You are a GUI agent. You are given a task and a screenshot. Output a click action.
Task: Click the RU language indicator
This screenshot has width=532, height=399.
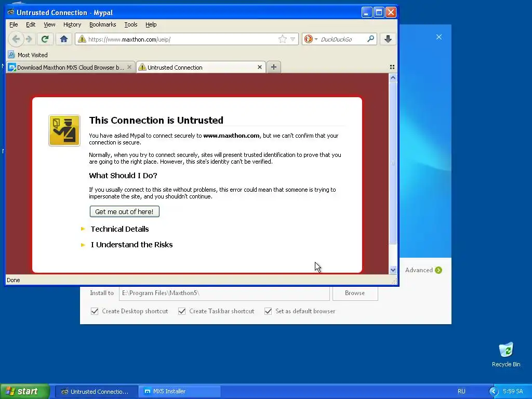[461, 391]
